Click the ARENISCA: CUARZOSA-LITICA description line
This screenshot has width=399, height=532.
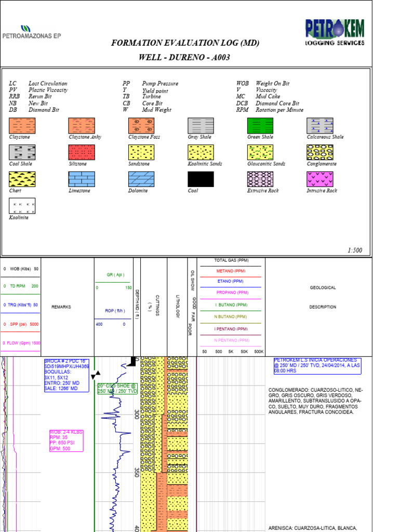313,528
